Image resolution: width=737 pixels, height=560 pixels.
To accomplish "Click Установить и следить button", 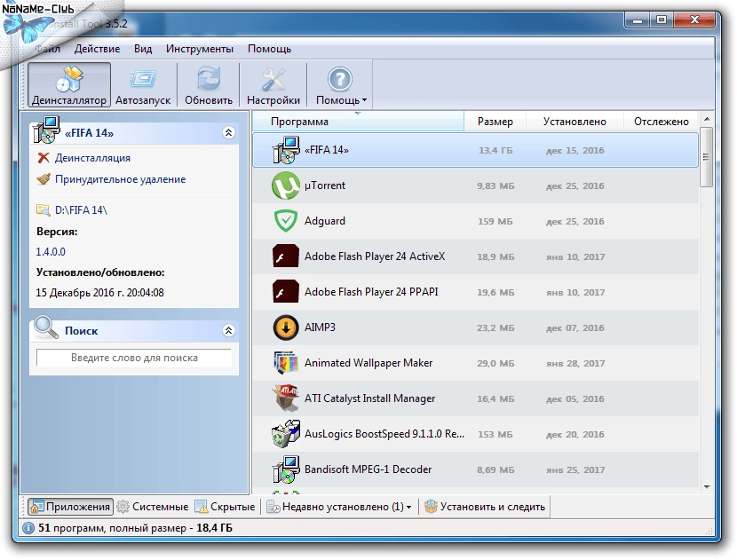I will click(x=485, y=507).
